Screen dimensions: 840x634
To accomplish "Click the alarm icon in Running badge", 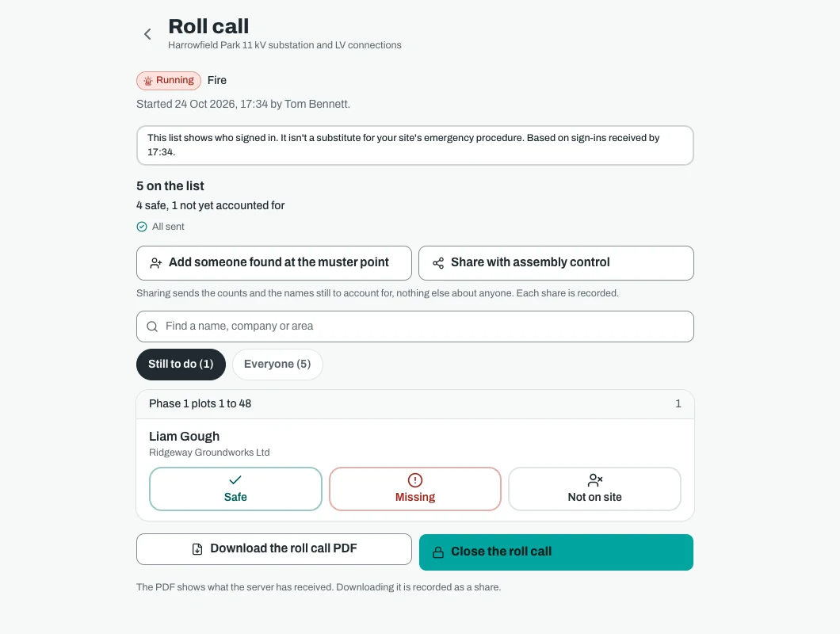I will click(x=148, y=81).
